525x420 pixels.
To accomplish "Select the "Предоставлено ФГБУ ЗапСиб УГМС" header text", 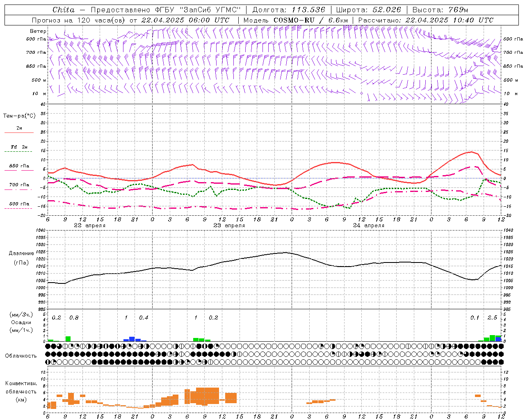I will (x=165, y=10).
